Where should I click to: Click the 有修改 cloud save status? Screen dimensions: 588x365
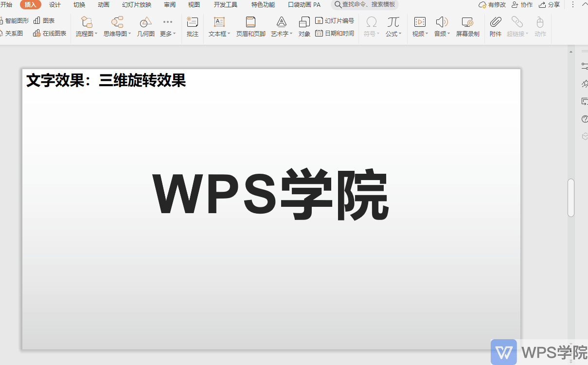[x=492, y=5]
